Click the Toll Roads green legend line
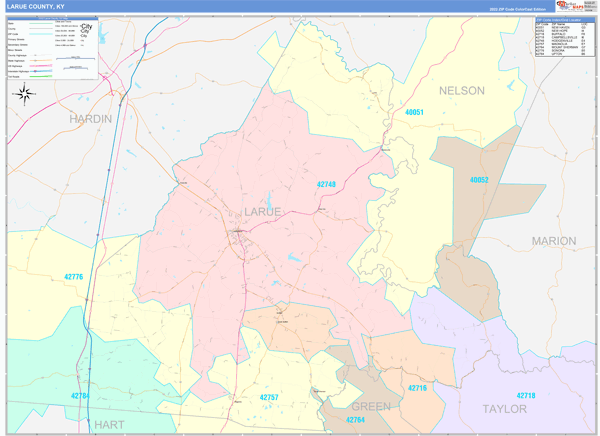600x436 pixels. [x=41, y=77]
